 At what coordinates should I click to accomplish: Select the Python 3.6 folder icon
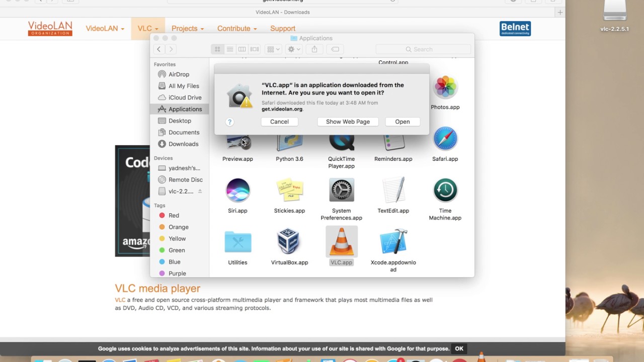[x=289, y=143]
